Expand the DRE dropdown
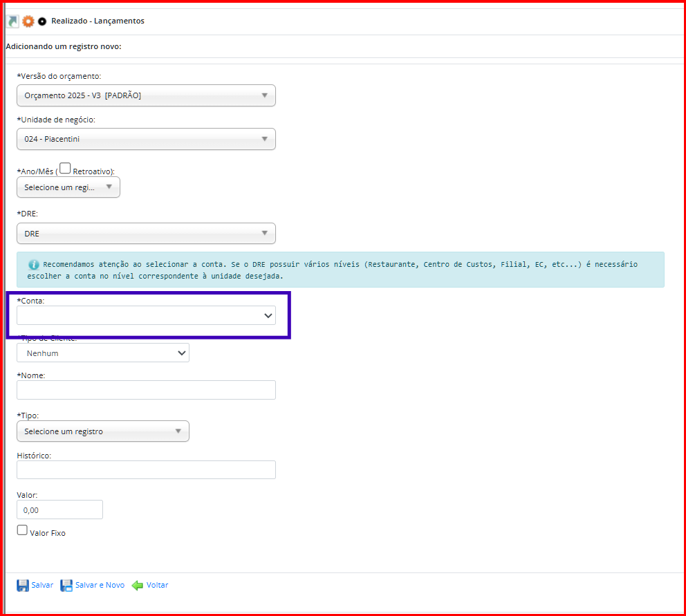 pos(146,234)
